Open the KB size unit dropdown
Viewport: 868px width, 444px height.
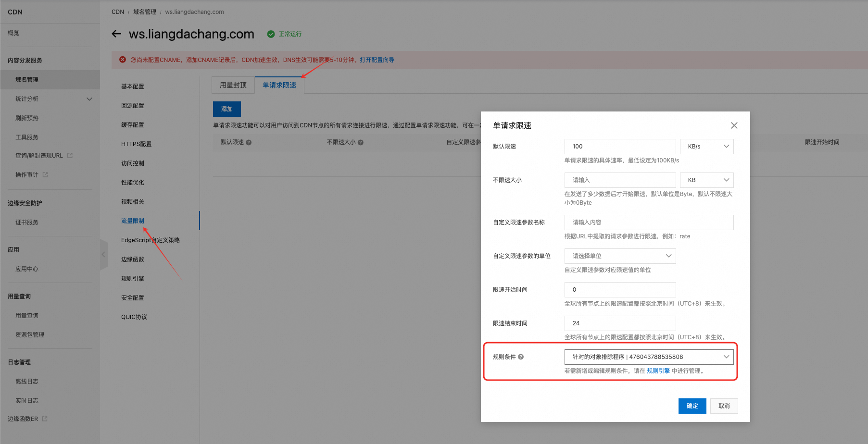[707, 180]
